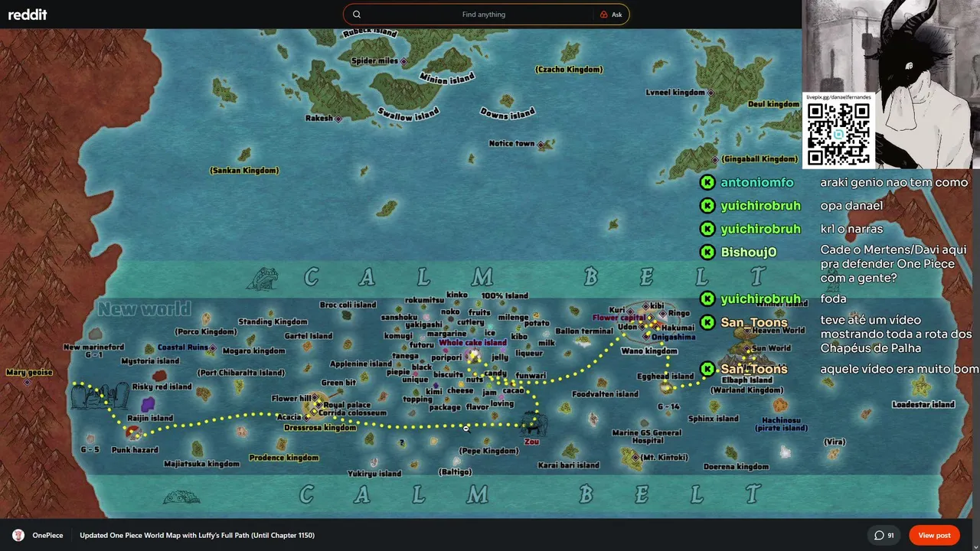This screenshot has height=551, width=980.
Task: Click the (Baltigo) label
Action: click(455, 472)
